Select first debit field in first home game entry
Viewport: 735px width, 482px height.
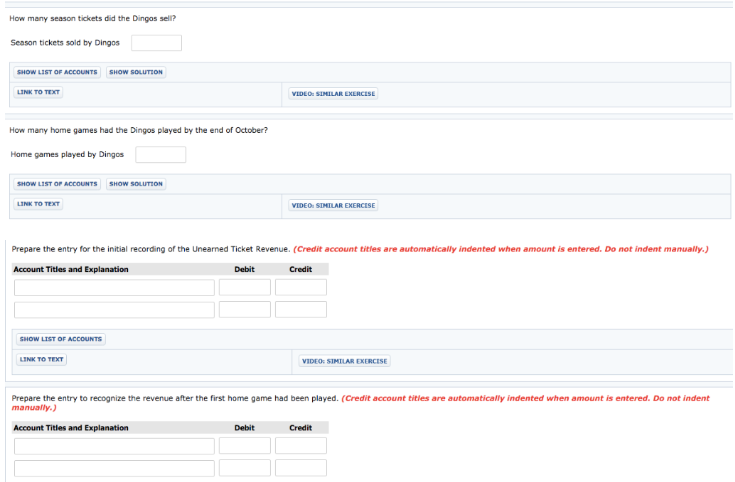point(245,446)
